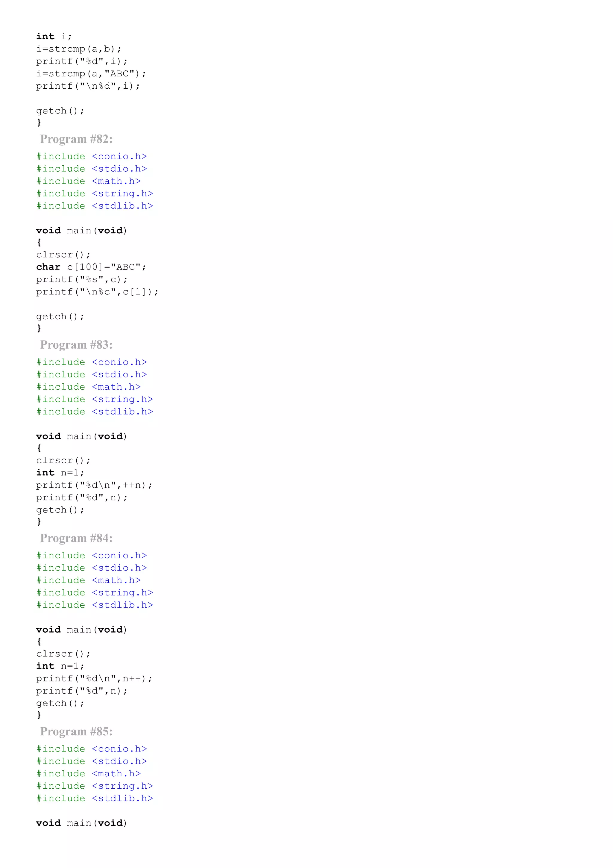Click 'clrscr();' in Program #82

click(x=63, y=255)
